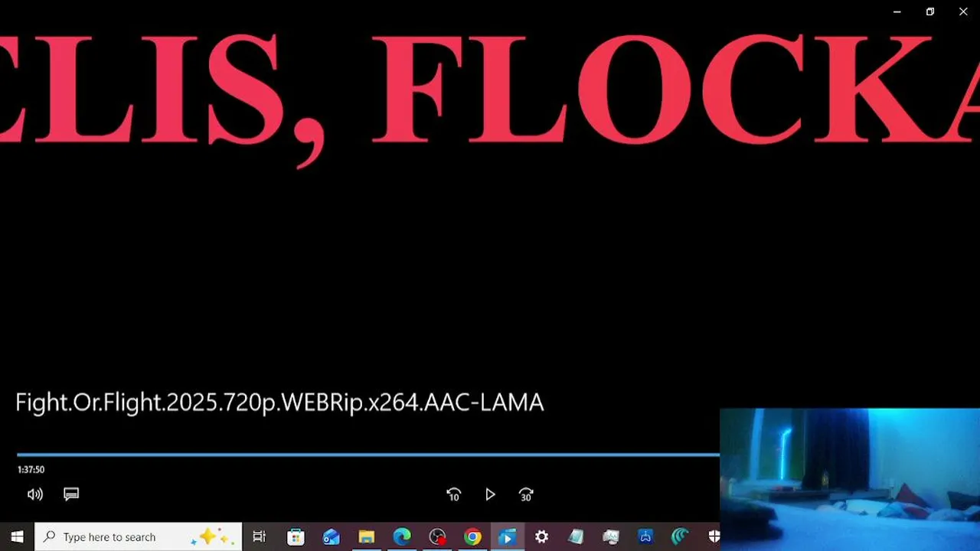Click the webcam overlay thumbnail
The height and width of the screenshot is (551, 980).
point(850,480)
